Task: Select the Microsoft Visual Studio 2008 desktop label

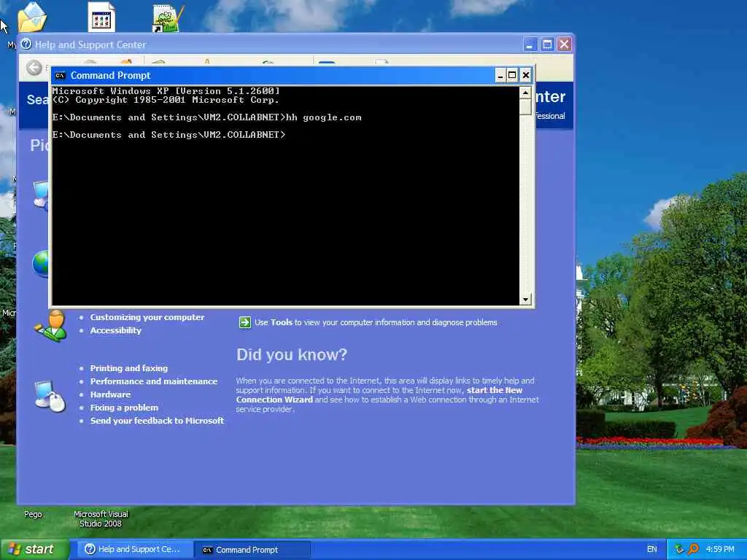Action: click(101, 518)
